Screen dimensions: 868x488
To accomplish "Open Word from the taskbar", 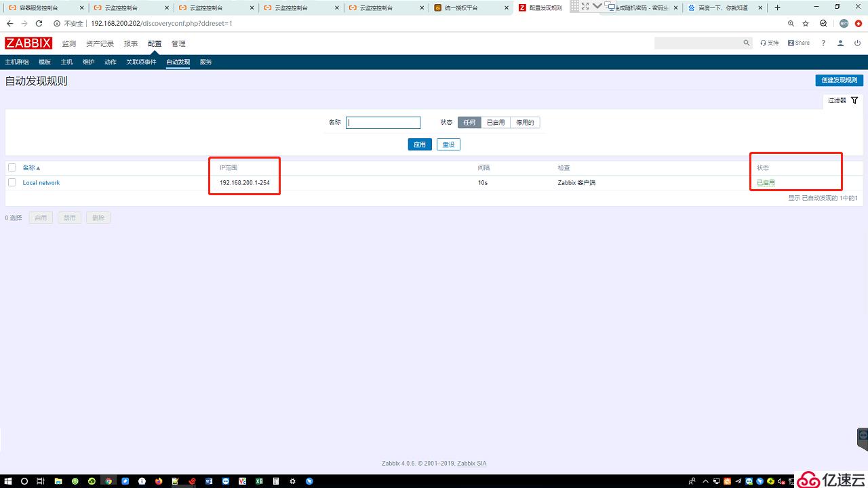I will point(209,481).
